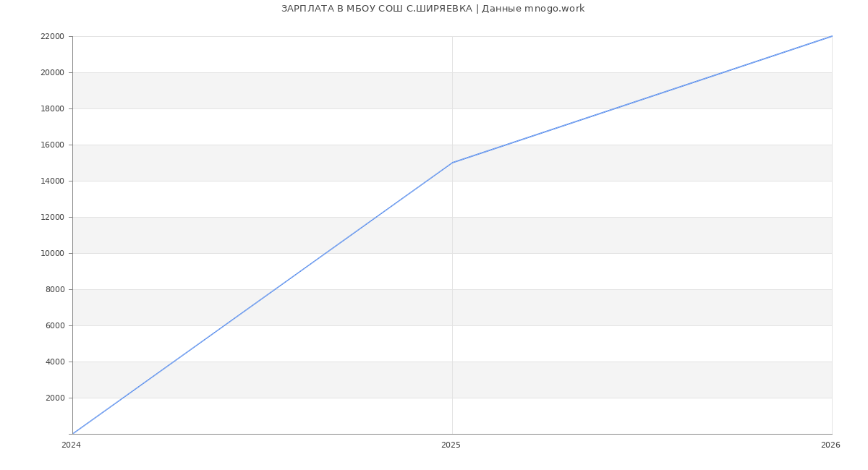Click the 2024 x-axis label
Screen dimensions: 868x470
pyautogui.click(x=71, y=445)
